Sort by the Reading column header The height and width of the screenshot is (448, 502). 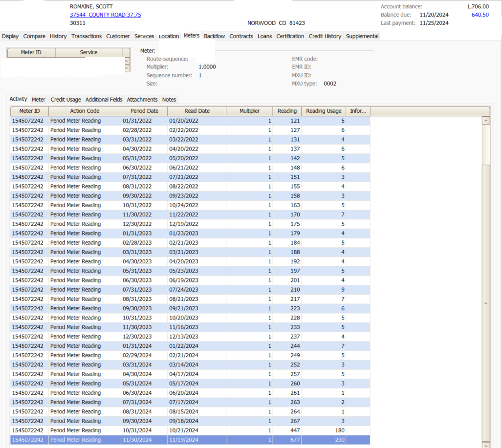(287, 111)
